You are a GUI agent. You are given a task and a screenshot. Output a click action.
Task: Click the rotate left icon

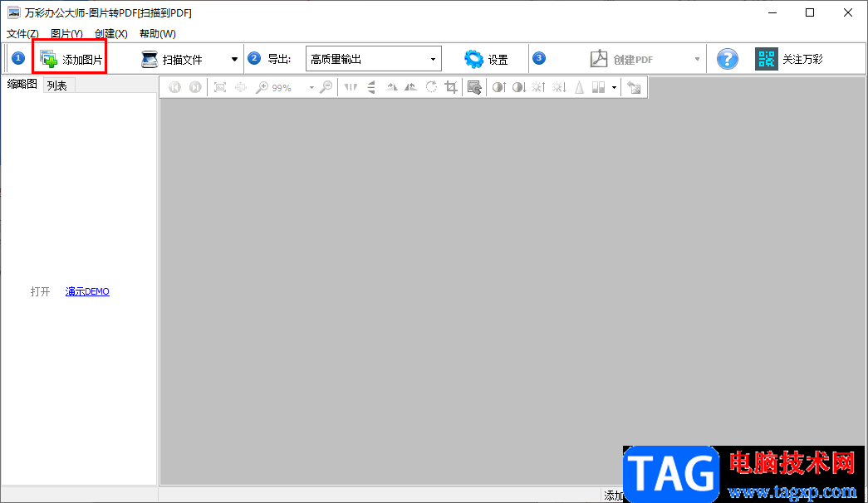coord(391,87)
